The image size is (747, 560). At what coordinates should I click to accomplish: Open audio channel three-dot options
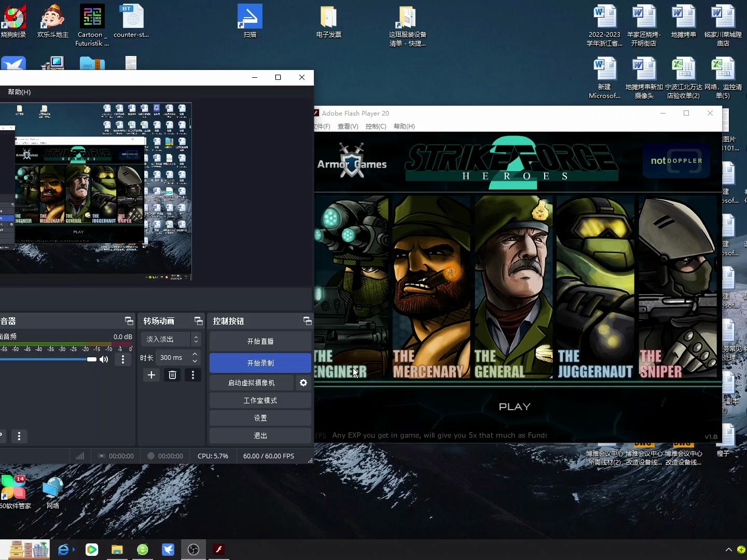coord(123,359)
